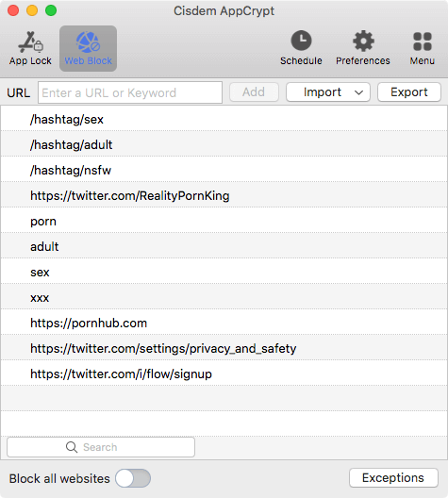Screen dimensions: 448x498
Task: Expand the Import dropdown
Action: tap(328, 92)
